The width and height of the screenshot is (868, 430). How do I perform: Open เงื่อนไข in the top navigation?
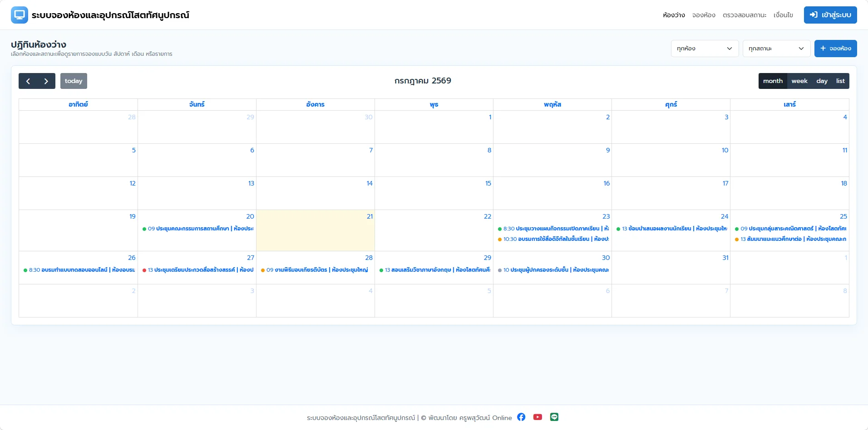point(783,15)
